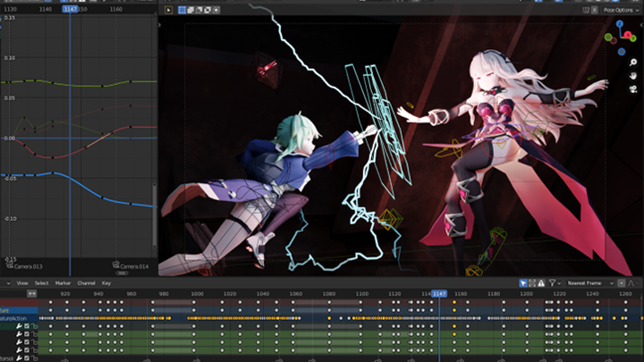The height and width of the screenshot is (362, 644).
Task: Toggle mute checkbox on first green channel row
Action: (27, 326)
